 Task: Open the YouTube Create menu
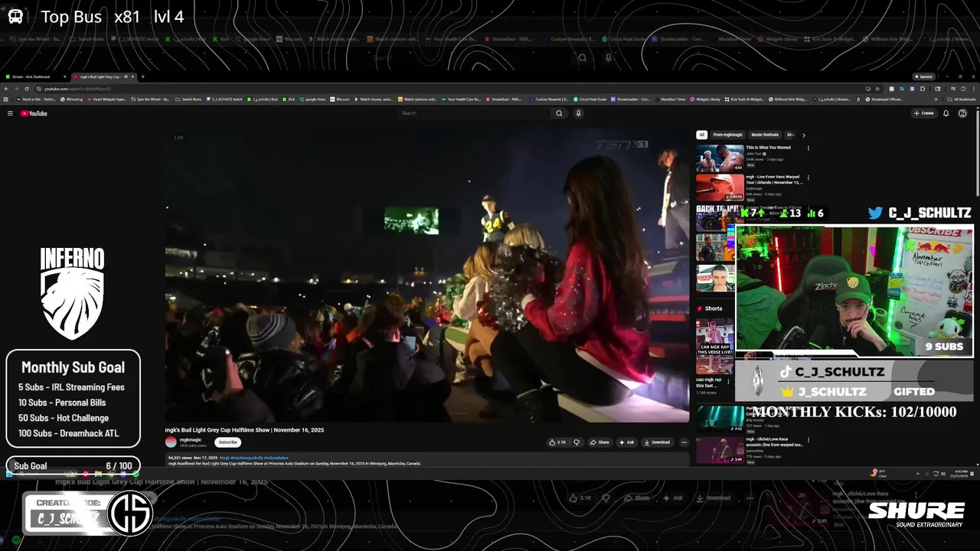(x=923, y=113)
